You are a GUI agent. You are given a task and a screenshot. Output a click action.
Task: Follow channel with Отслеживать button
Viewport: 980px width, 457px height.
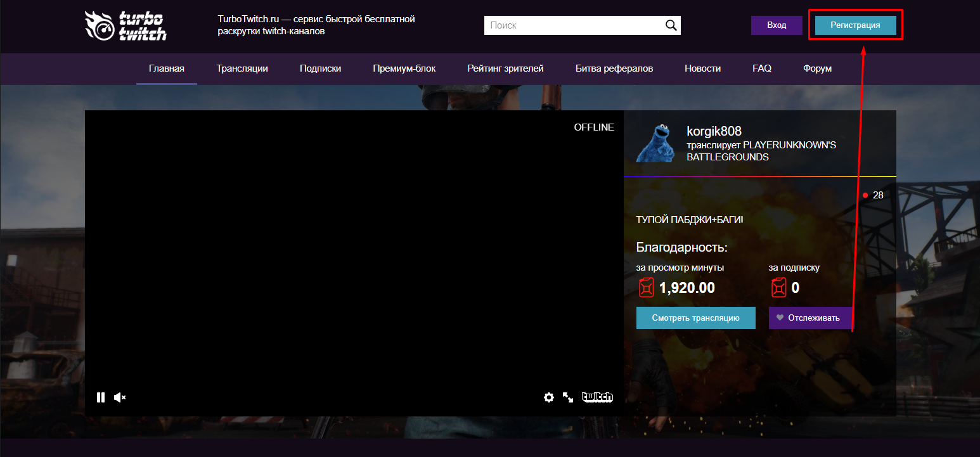[x=809, y=318]
